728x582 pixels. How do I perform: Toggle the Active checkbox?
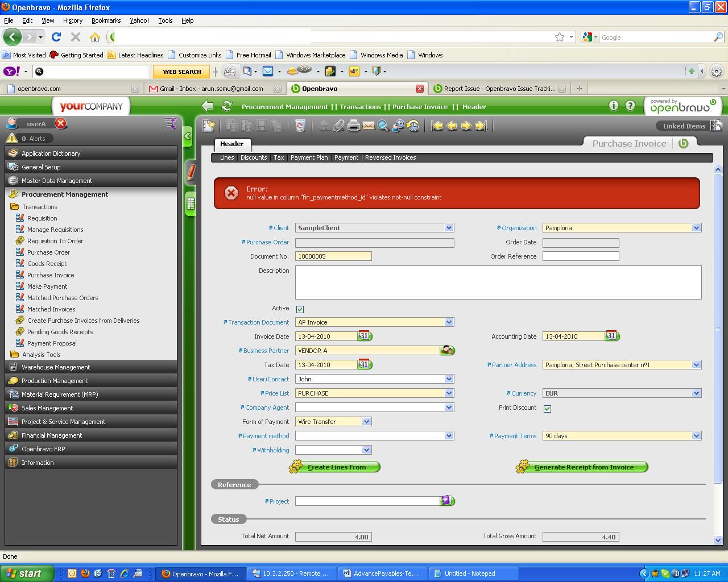pos(300,309)
